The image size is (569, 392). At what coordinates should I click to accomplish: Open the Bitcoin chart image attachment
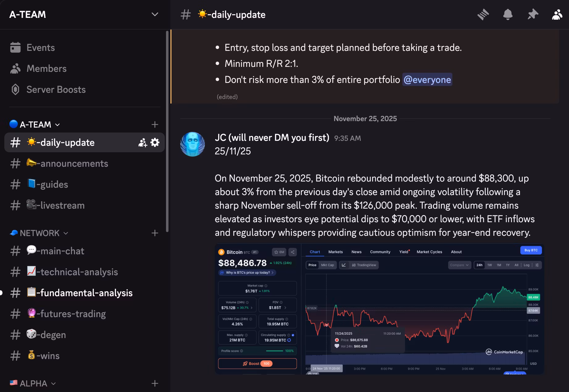pos(379,309)
